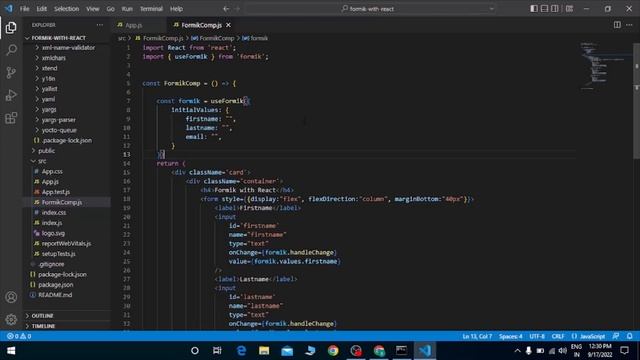Expand the yocto-queue folder
This screenshot has height=360, width=640.
click(x=59, y=130)
